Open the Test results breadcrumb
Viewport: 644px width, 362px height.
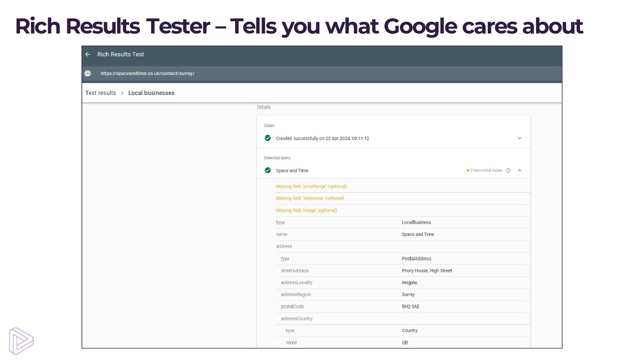coord(100,93)
